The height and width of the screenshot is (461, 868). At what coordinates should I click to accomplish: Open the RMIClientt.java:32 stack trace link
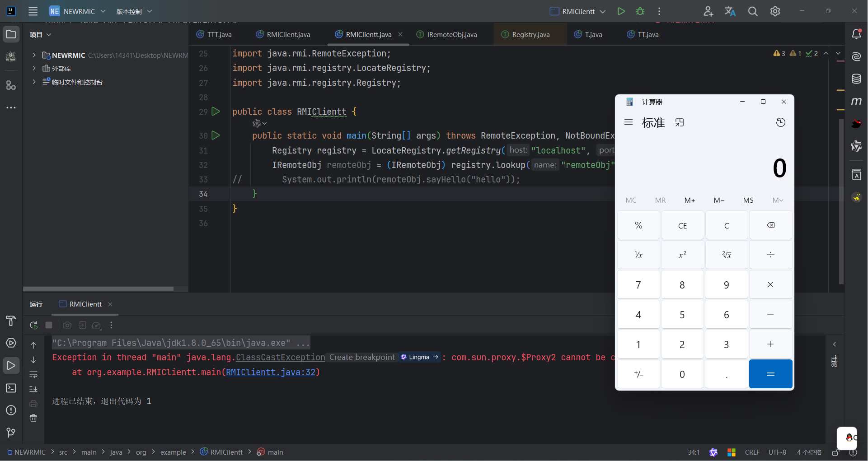pyautogui.click(x=270, y=372)
